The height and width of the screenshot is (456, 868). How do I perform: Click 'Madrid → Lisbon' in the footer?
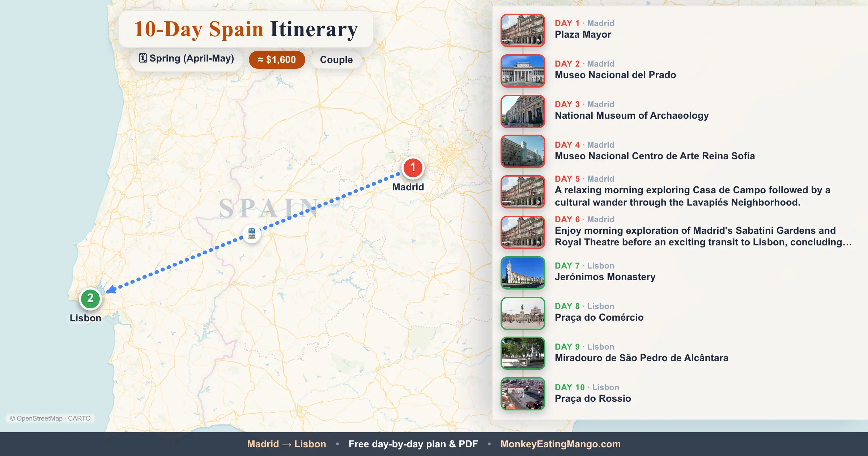coord(286,444)
